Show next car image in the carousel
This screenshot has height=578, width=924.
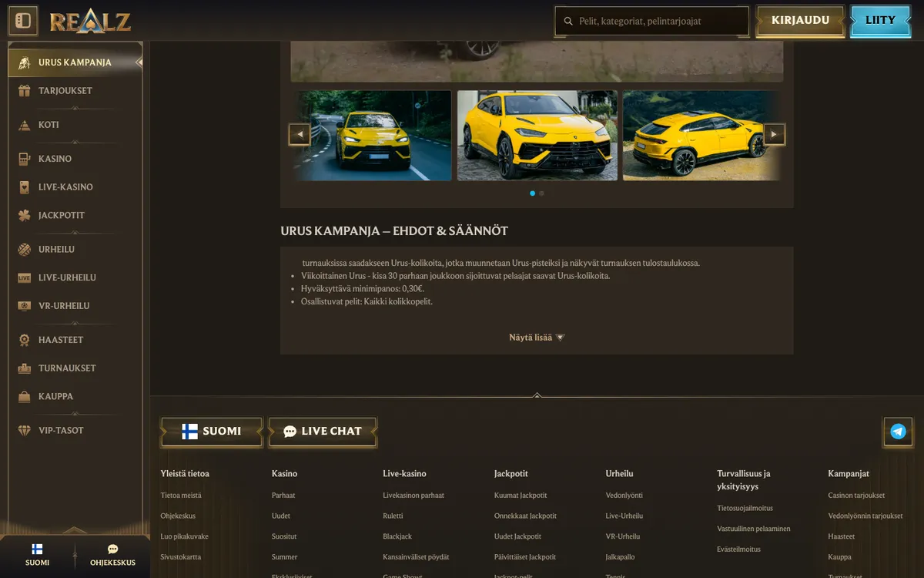(775, 135)
